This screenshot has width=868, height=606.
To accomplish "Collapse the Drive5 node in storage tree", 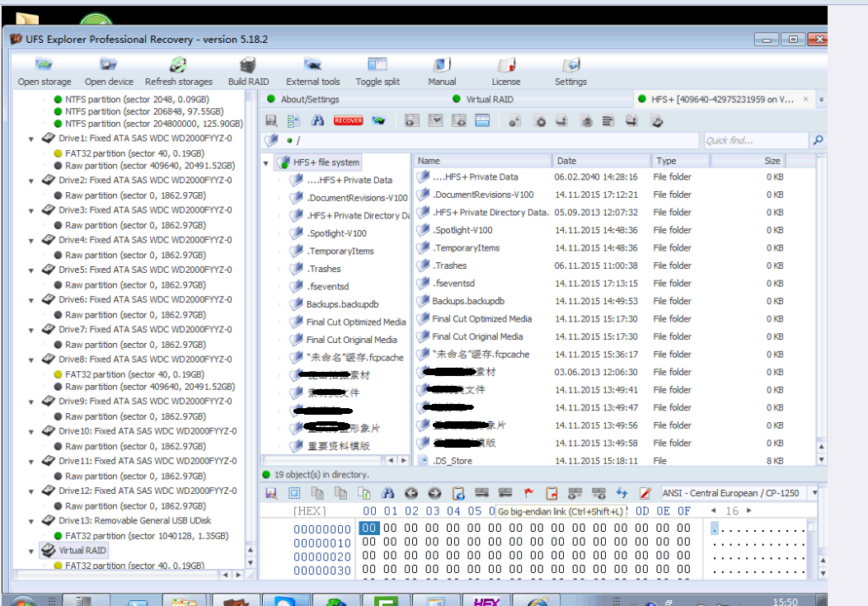I will tap(31, 270).
